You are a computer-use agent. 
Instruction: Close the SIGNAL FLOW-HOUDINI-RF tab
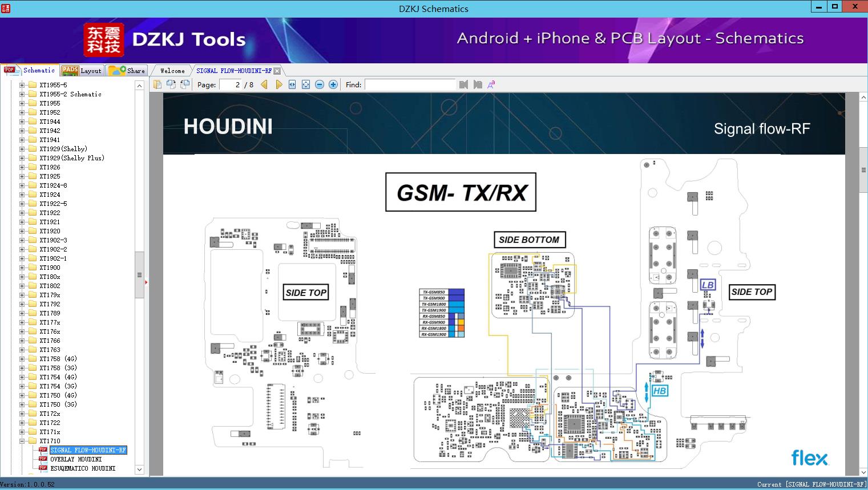point(277,71)
